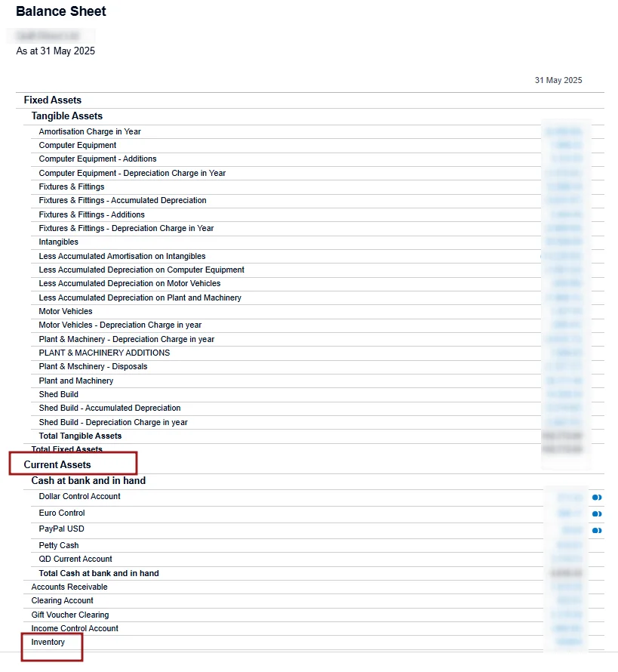Click the Total Cash at bank and in hand row
618x672 pixels.
(99, 573)
